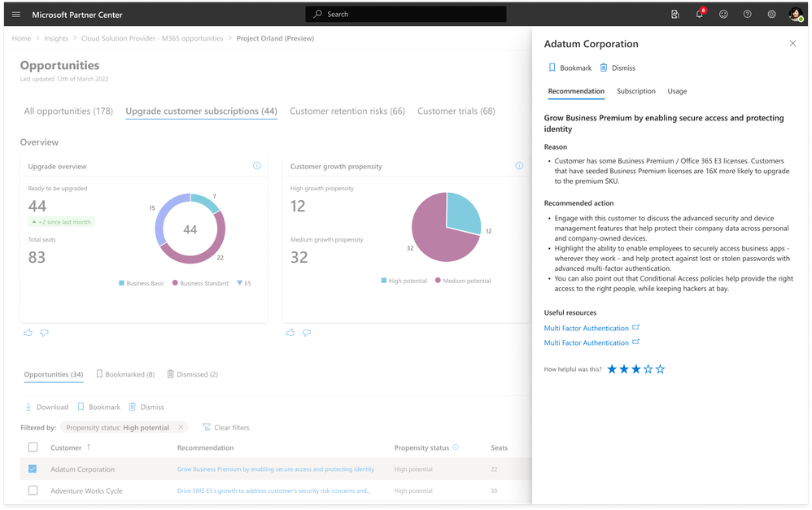Screen dimensions: 812x510
Task: Bookmark Adatum Corporation in side panel
Action: coord(570,68)
